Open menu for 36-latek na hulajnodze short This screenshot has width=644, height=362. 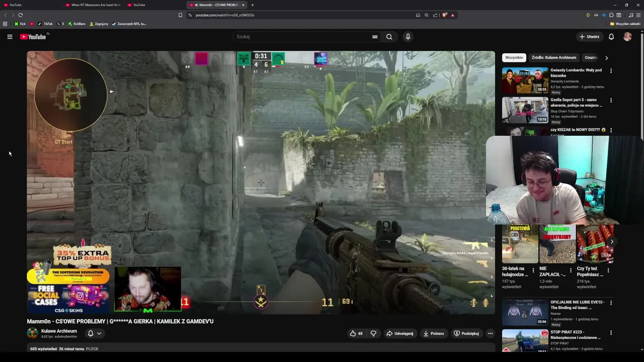point(533,270)
